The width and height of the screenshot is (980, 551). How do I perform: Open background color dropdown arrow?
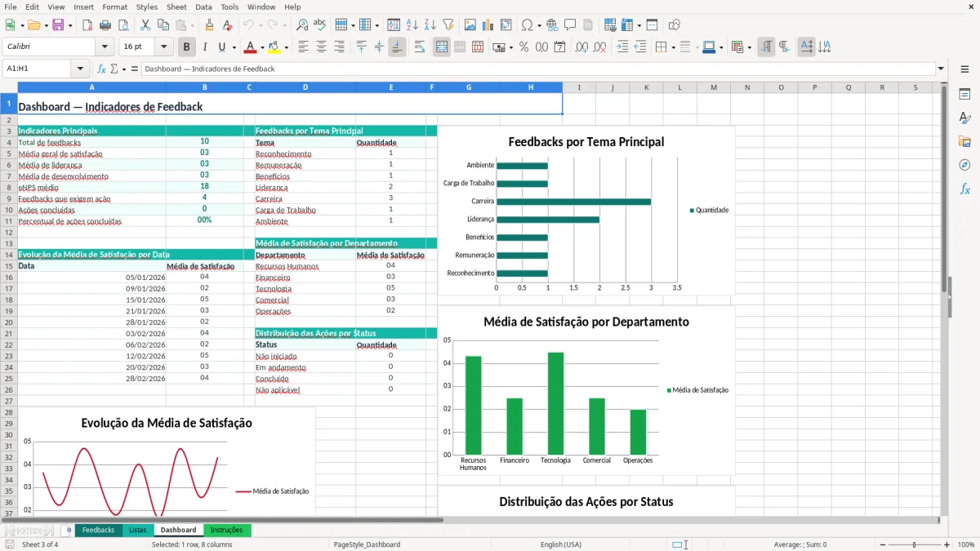tap(286, 47)
